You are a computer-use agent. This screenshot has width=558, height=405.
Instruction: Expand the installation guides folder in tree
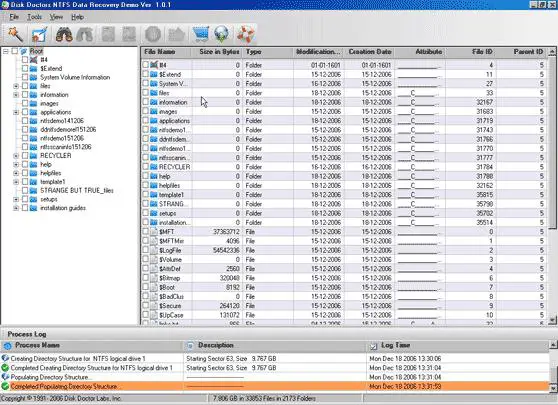pyautogui.click(x=16, y=208)
